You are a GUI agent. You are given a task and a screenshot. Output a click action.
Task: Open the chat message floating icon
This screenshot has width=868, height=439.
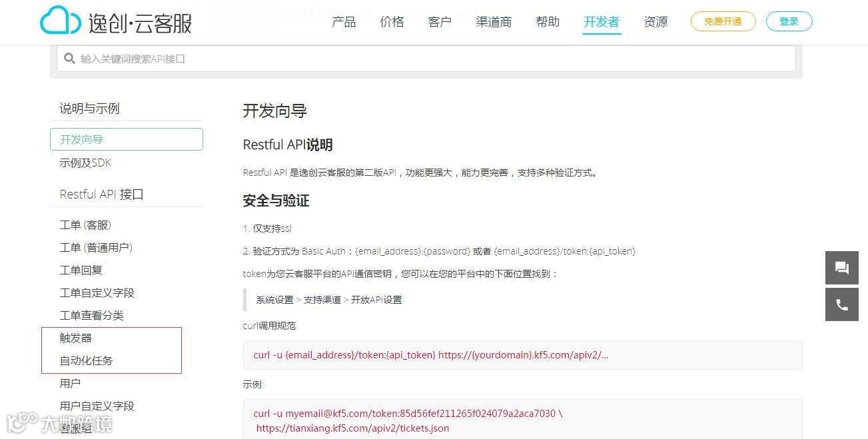[842, 268]
